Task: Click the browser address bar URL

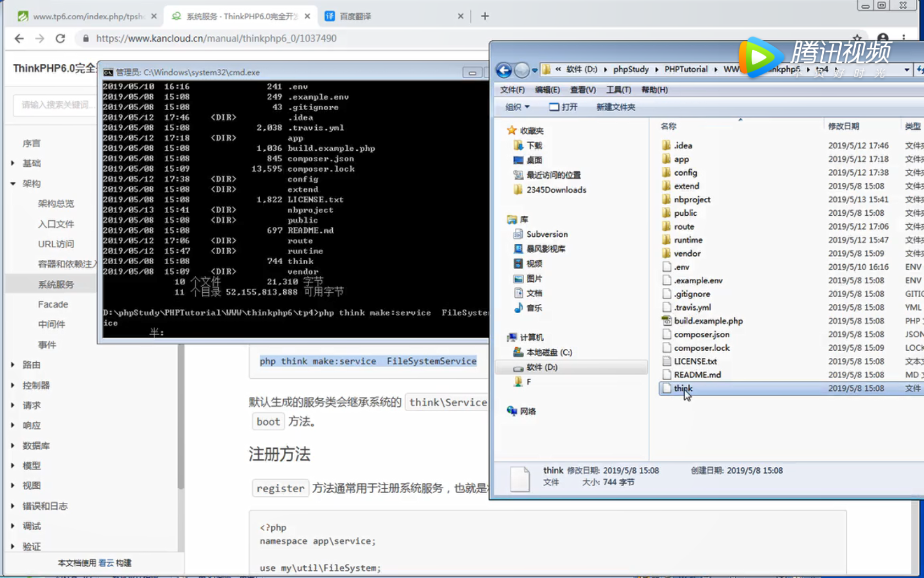Action: [216, 39]
